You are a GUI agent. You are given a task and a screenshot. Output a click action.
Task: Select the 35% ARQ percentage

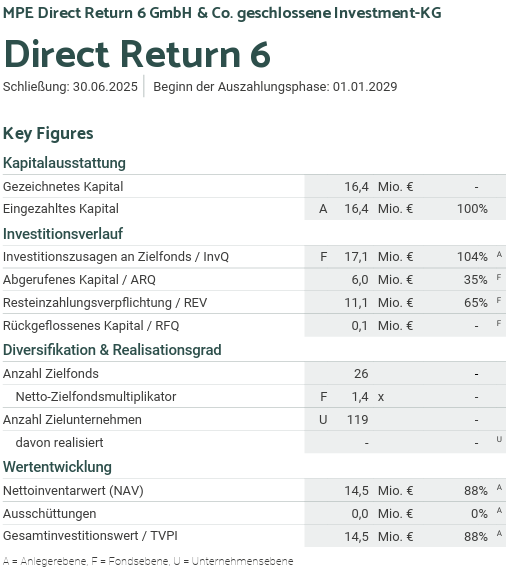(x=476, y=280)
